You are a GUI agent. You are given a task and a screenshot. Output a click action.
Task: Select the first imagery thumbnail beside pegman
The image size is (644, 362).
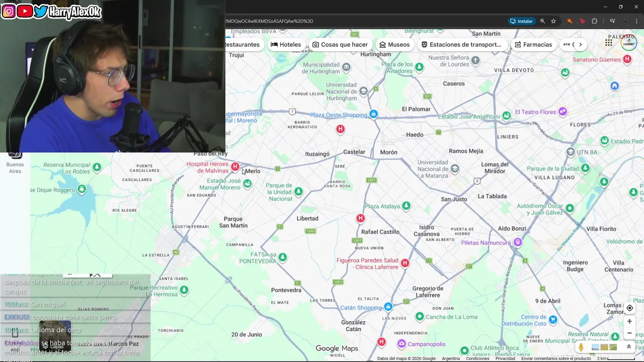(x=596, y=347)
